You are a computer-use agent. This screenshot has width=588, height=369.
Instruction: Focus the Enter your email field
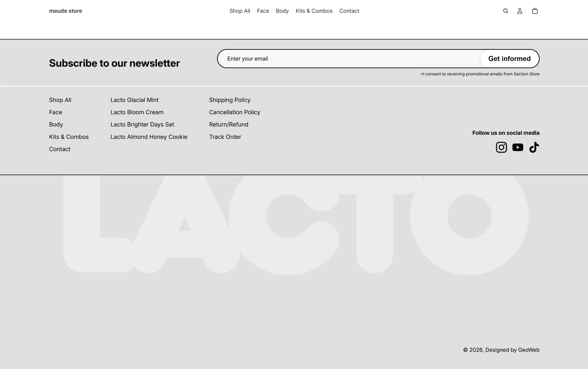[349, 59]
